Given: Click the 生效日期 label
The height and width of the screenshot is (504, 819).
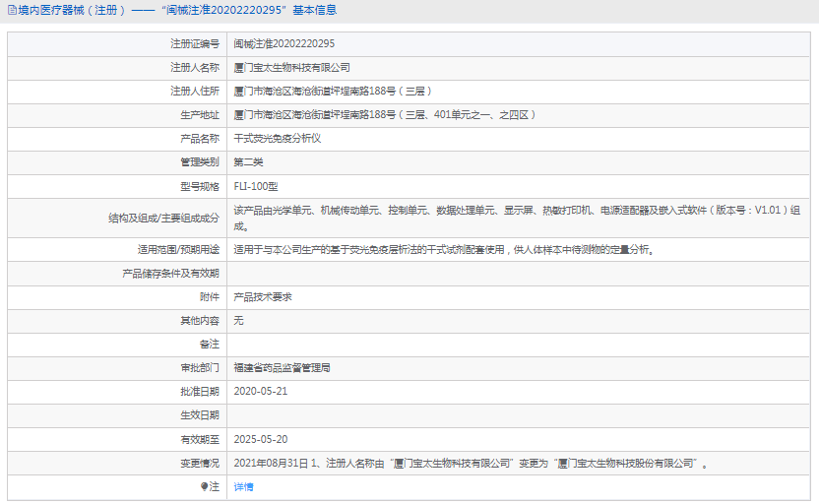Looking at the screenshot, I should click(200, 415).
